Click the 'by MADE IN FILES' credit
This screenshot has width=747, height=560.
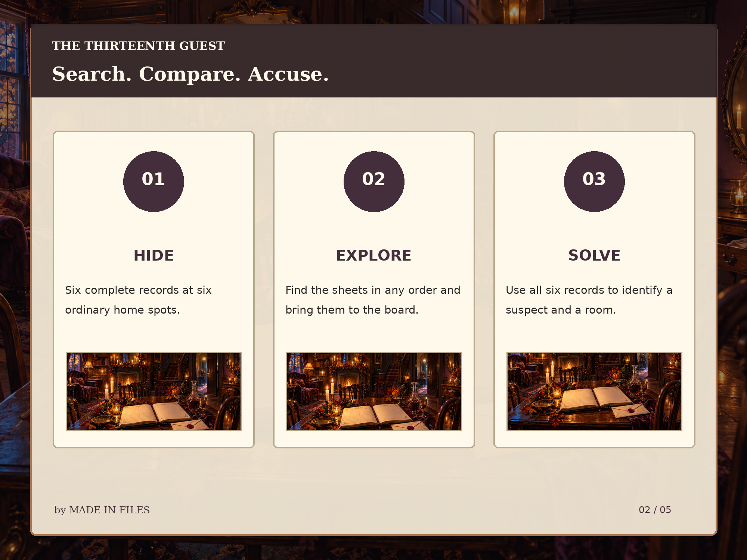pyautogui.click(x=102, y=510)
